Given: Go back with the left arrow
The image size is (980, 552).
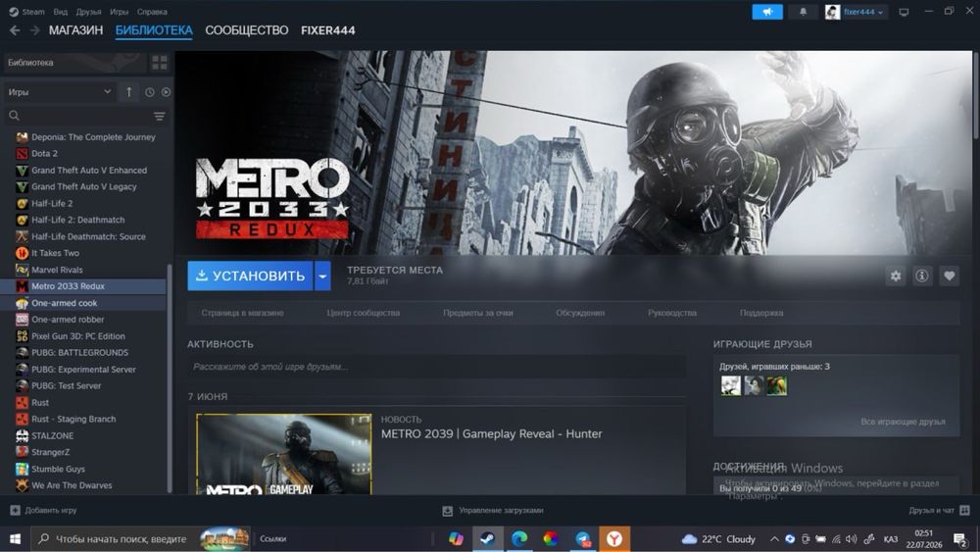Looking at the screenshot, I should tap(15, 30).
